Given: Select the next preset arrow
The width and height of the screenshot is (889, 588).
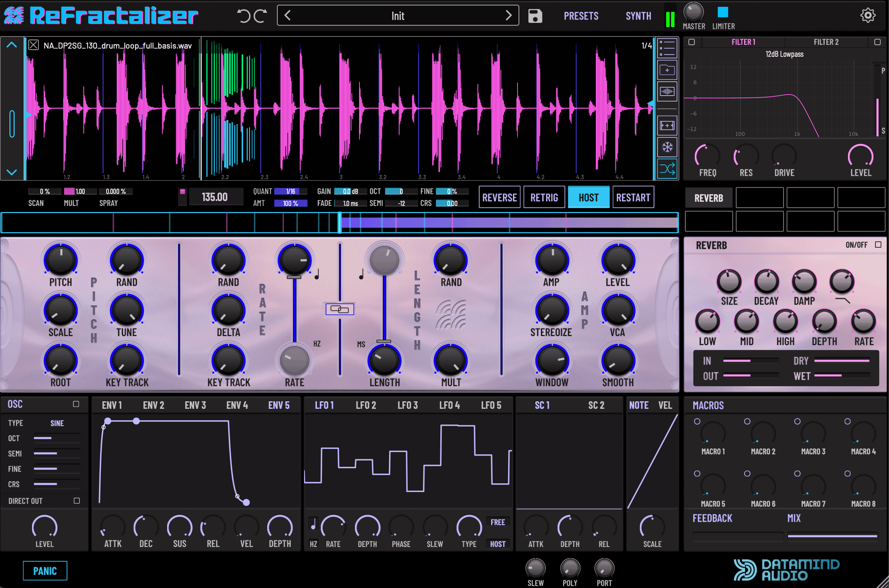Looking at the screenshot, I should click(508, 15).
